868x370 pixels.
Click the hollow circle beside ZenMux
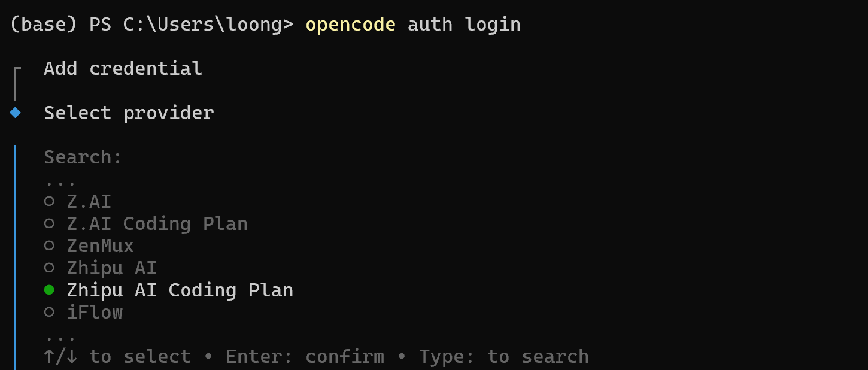(50, 245)
